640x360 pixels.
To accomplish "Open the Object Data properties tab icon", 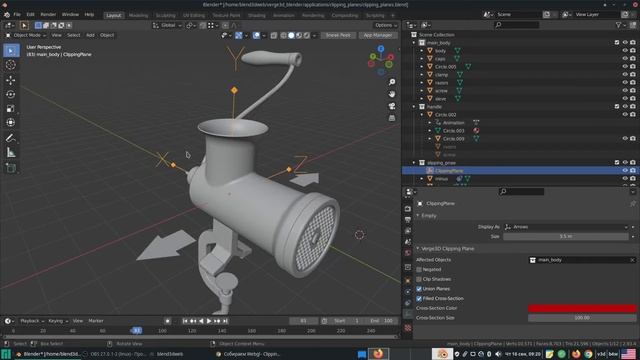I will (x=408, y=314).
